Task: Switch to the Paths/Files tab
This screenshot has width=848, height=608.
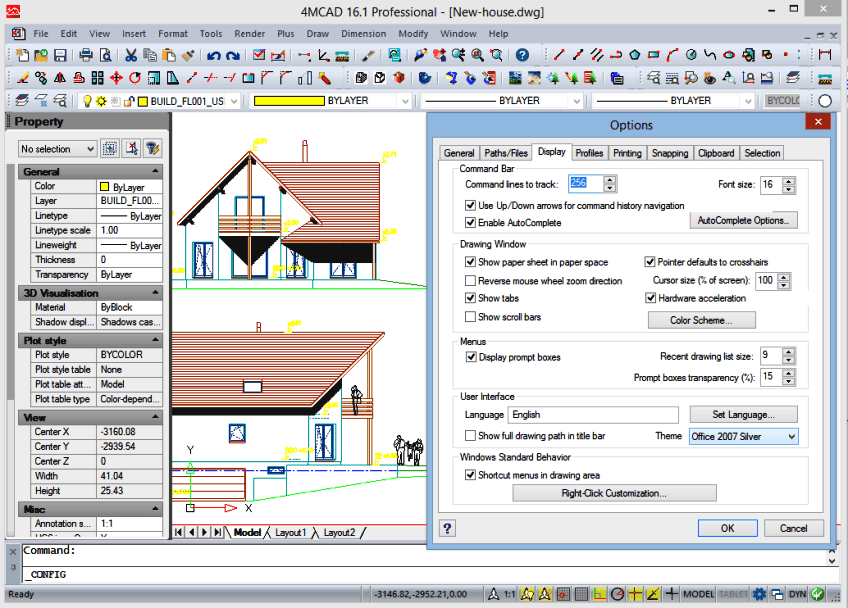Action: tap(506, 153)
